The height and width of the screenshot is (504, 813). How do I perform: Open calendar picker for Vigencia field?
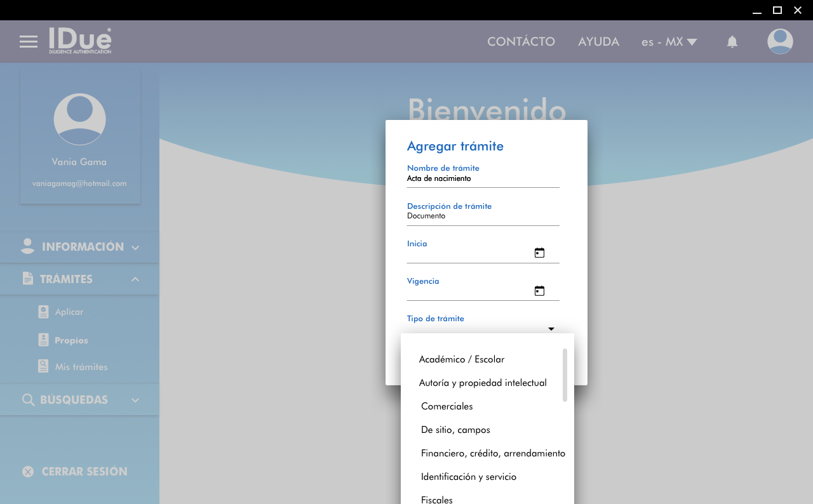[539, 291]
